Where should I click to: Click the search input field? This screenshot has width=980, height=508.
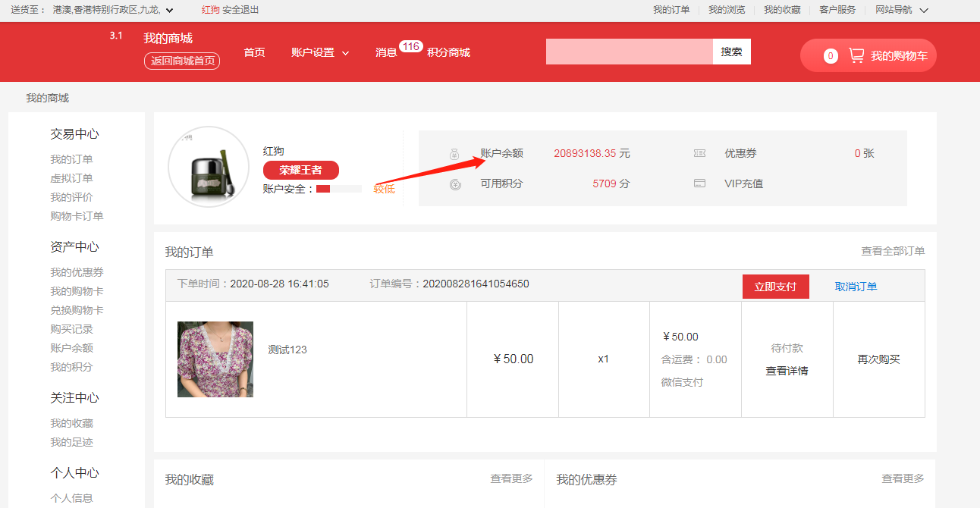coord(629,52)
